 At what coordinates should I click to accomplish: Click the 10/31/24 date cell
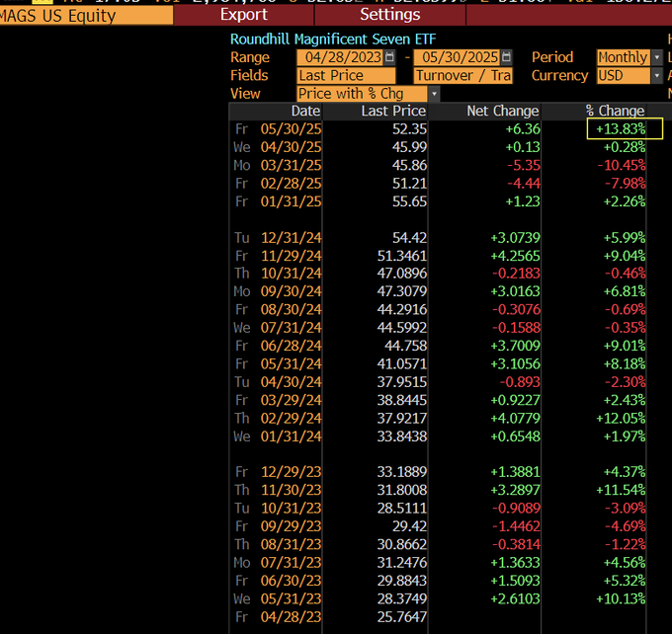[291, 274]
